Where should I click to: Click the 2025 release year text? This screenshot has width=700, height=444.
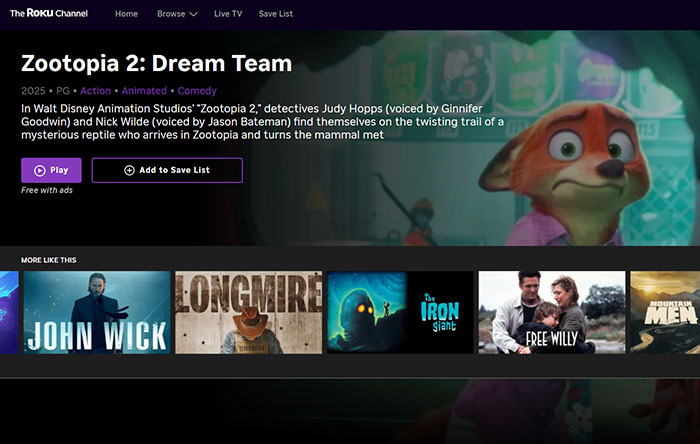click(33, 91)
